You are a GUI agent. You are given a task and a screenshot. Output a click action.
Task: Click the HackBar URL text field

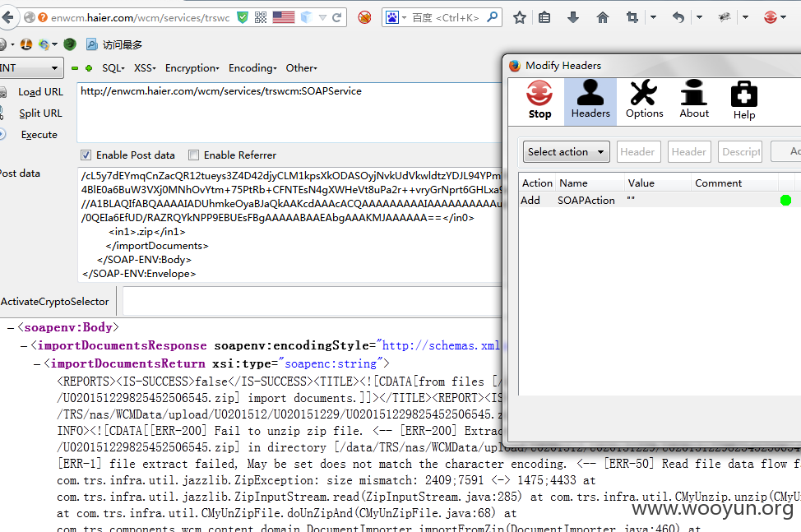click(x=289, y=113)
